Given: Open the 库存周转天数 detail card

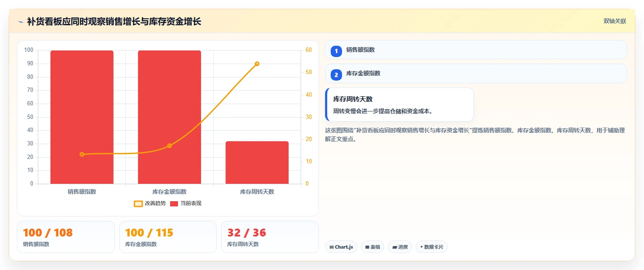Looking at the screenshot, I should pyautogui.click(x=399, y=105).
